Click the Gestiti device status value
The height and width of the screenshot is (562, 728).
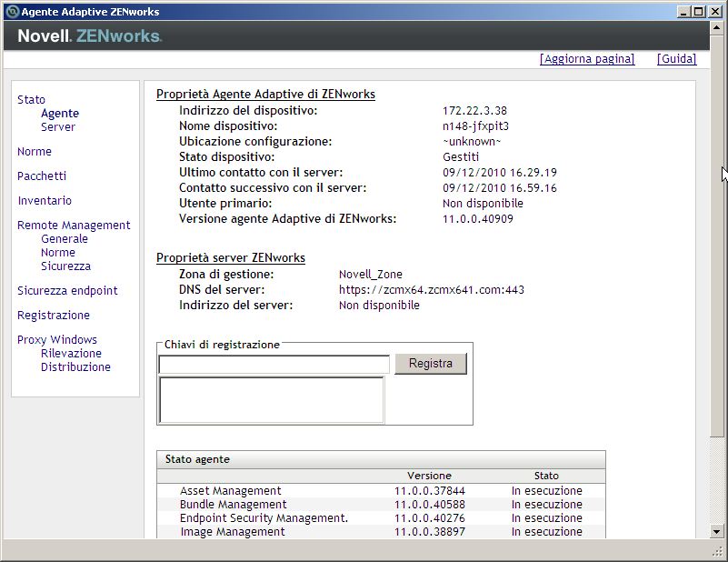pyautogui.click(x=461, y=157)
